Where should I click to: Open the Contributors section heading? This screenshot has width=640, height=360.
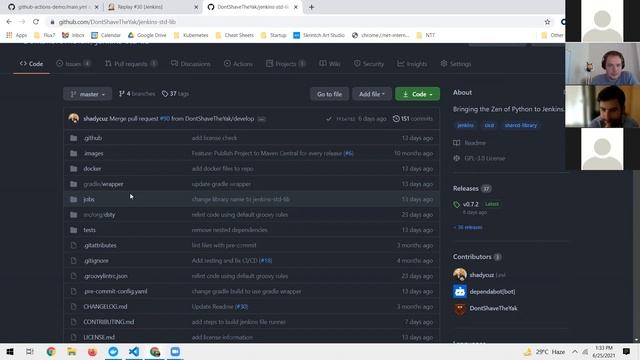(x=472, y=257)
